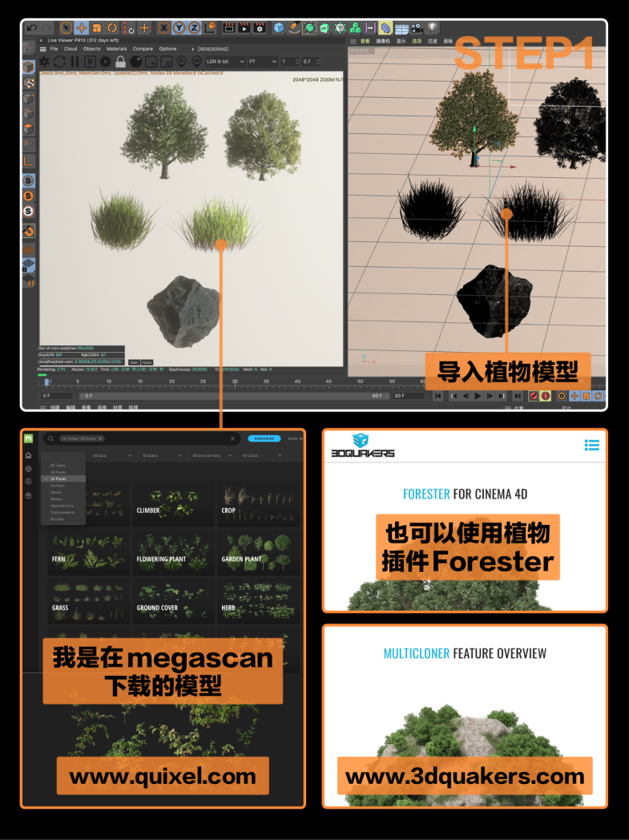This screenshot has width=629, height=840.
Task: Select the Move tool in top toolbar
Action: tap(82, 28)
